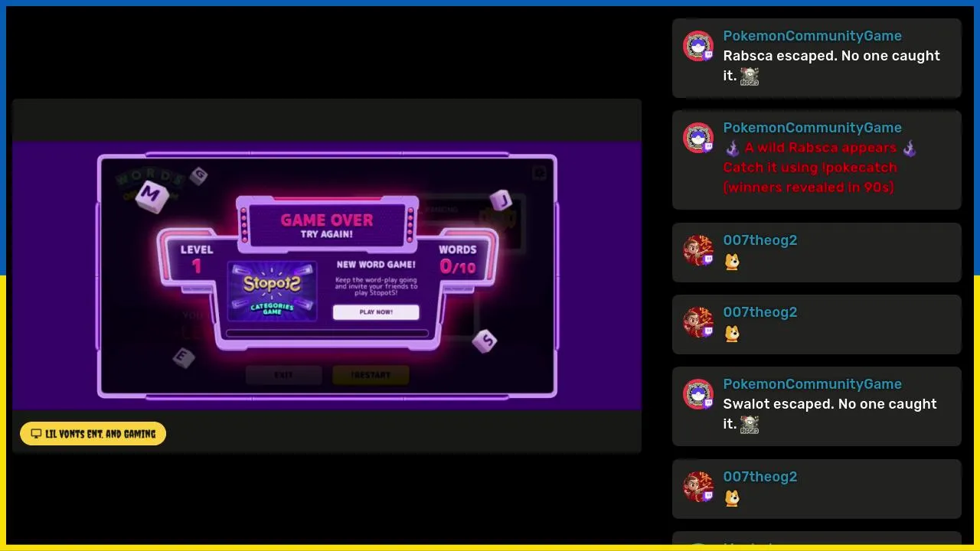Click 007theog2 username below the Swalot escaped message
The image size is (980, 551).
760,477
